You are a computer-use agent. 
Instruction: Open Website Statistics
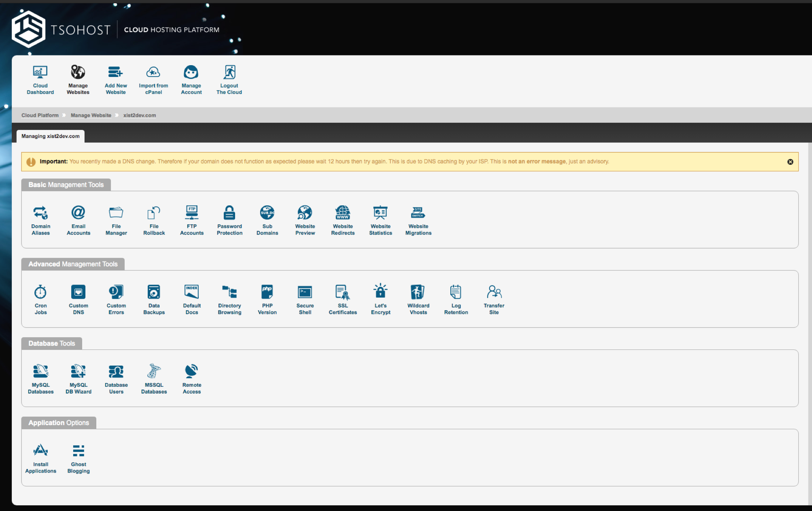pos(380,220)
